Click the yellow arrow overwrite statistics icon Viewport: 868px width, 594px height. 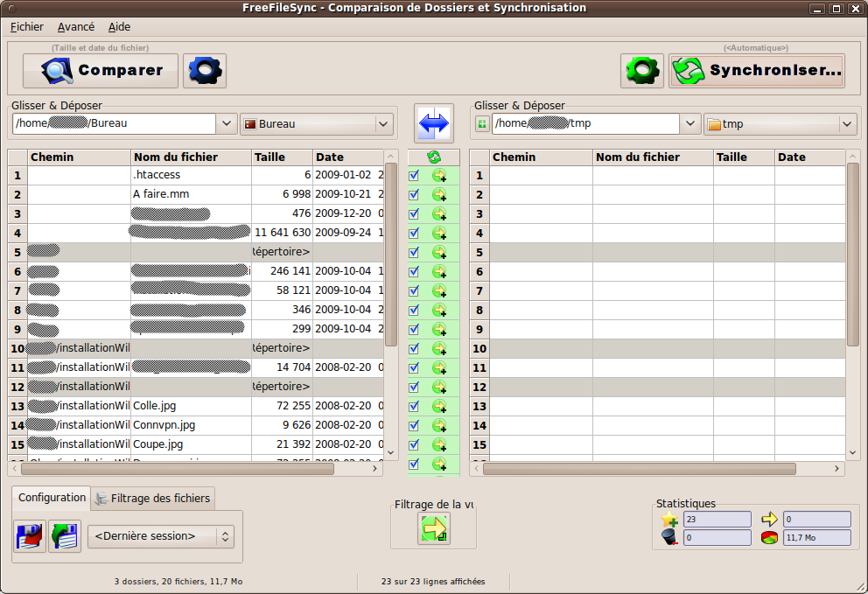point(769,520)
